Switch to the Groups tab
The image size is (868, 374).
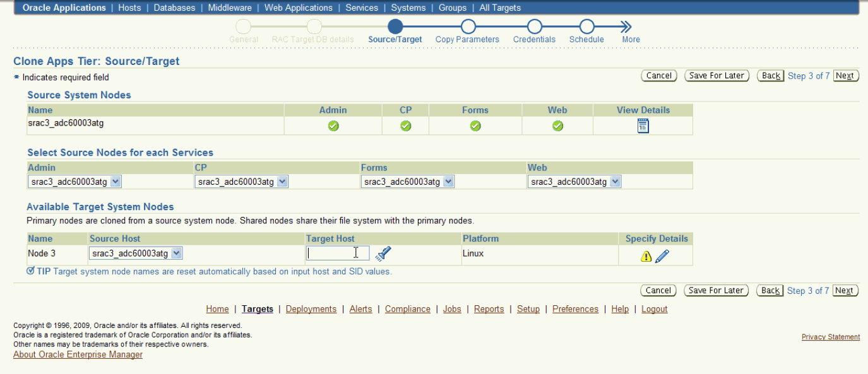[453, 8]
